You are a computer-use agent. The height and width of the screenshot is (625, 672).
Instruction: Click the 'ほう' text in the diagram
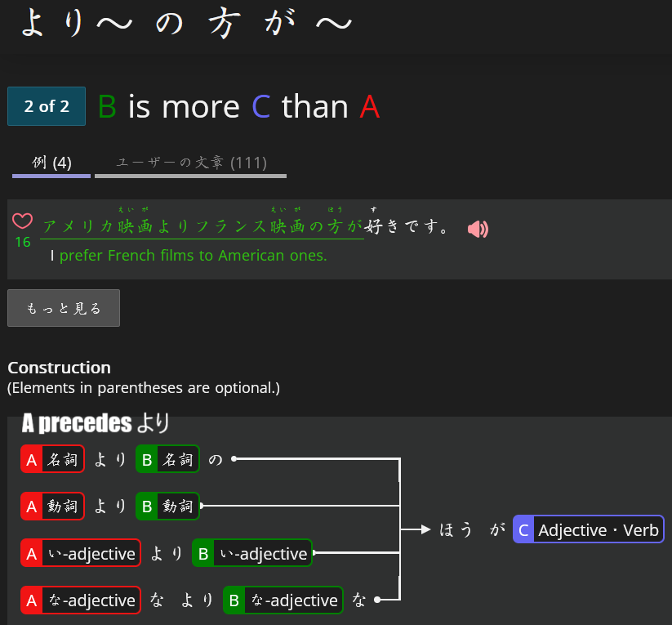point(456,529)
